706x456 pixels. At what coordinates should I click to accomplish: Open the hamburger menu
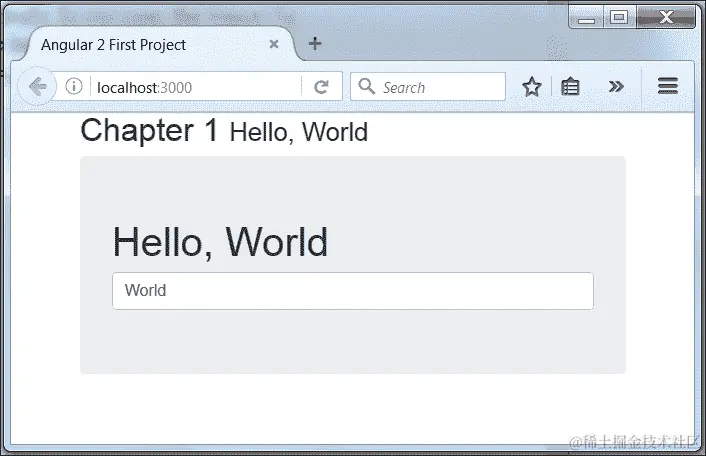pos(667,86)
